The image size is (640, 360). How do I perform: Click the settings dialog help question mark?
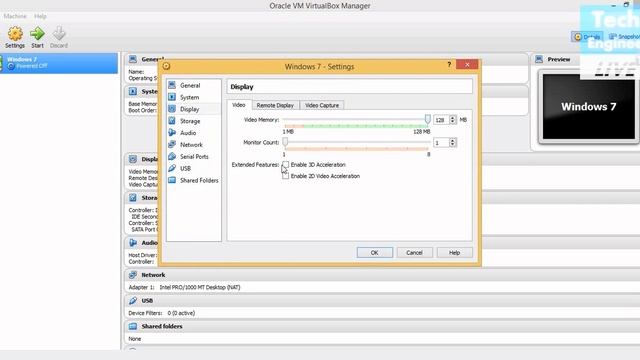point(449,64)
